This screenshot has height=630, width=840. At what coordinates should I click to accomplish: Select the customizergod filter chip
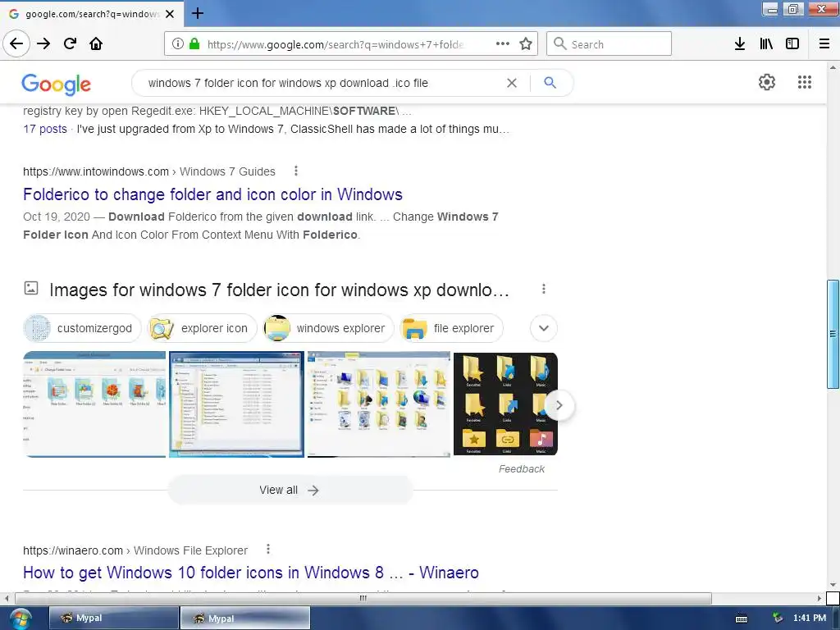(x=82, y=328)
